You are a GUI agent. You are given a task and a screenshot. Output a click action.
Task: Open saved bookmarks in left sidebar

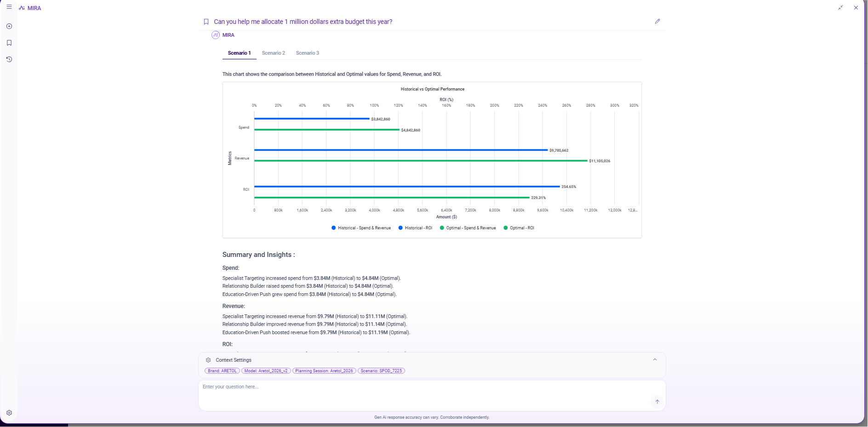pos(9,43)
